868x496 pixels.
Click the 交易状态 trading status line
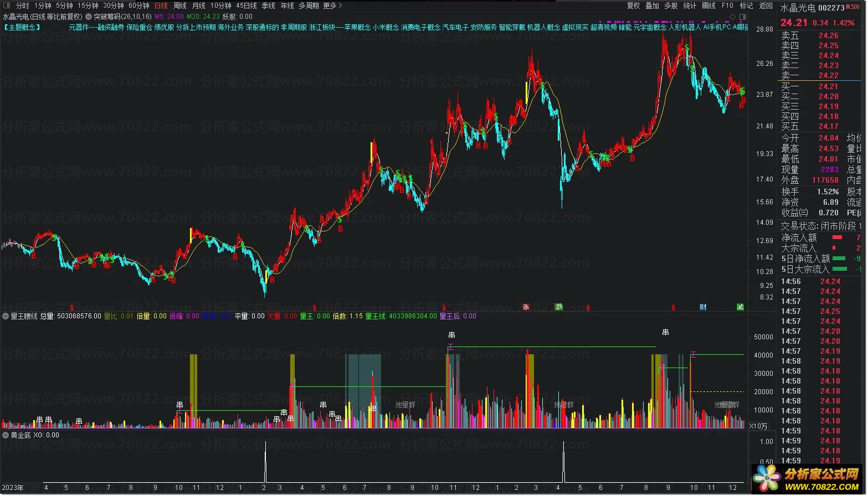click(821, 226)
